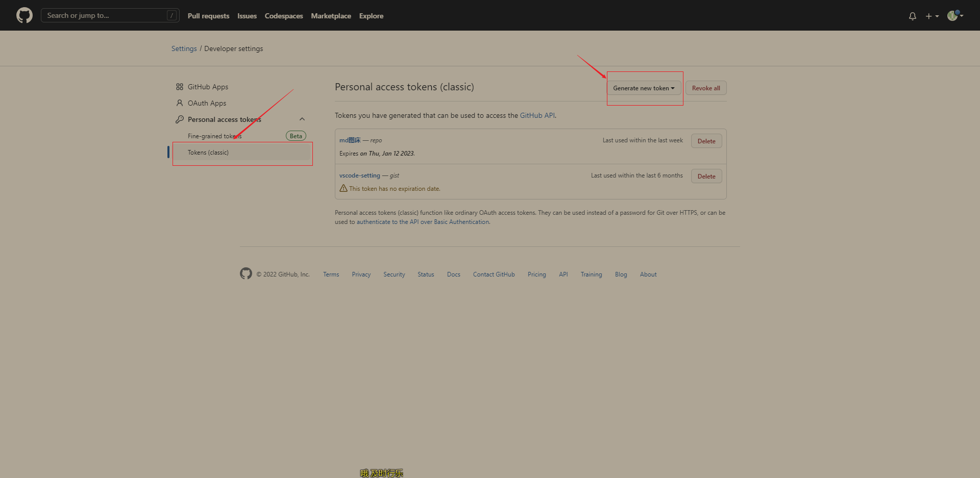Open API footer link
The width and height of the screenshot is (980, 478).
563,274
